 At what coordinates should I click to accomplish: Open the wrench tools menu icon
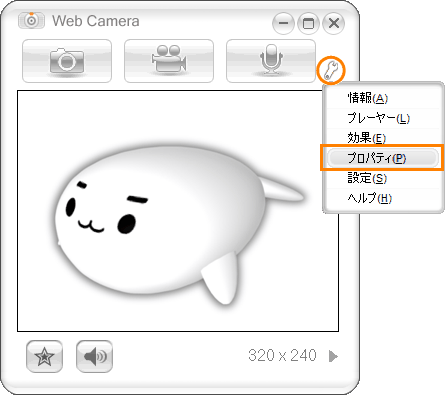click(331, 71)
